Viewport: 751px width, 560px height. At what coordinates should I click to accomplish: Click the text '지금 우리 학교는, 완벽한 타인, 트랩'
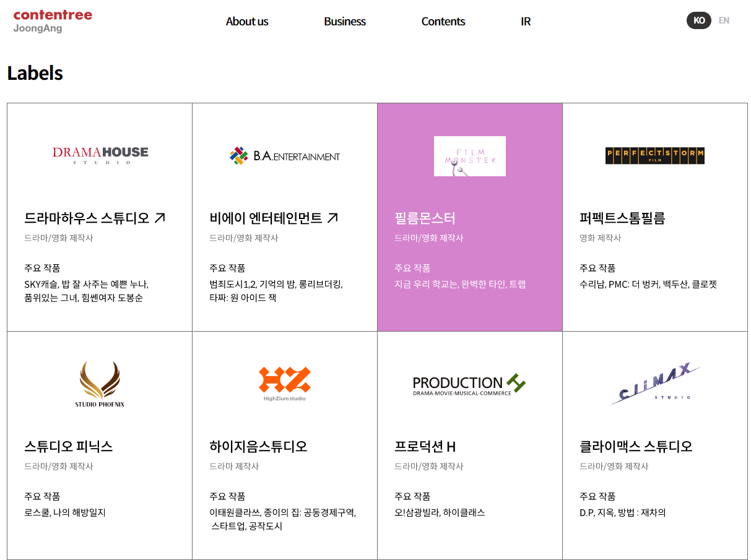click(x=460, y=285)
